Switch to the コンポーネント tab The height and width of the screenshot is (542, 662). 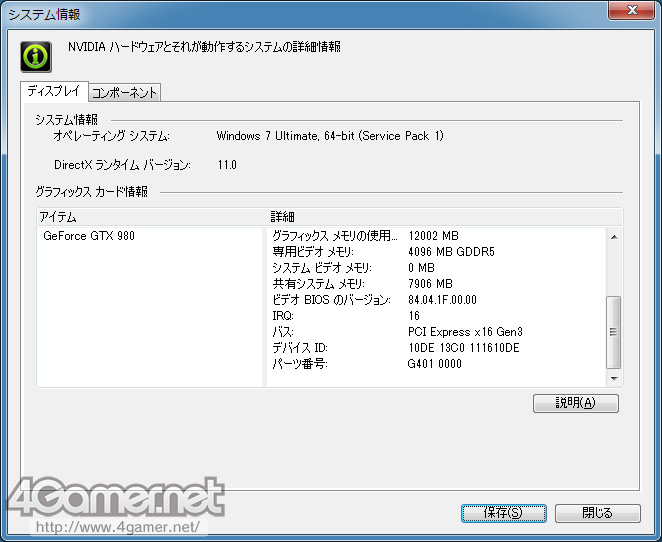124,93
